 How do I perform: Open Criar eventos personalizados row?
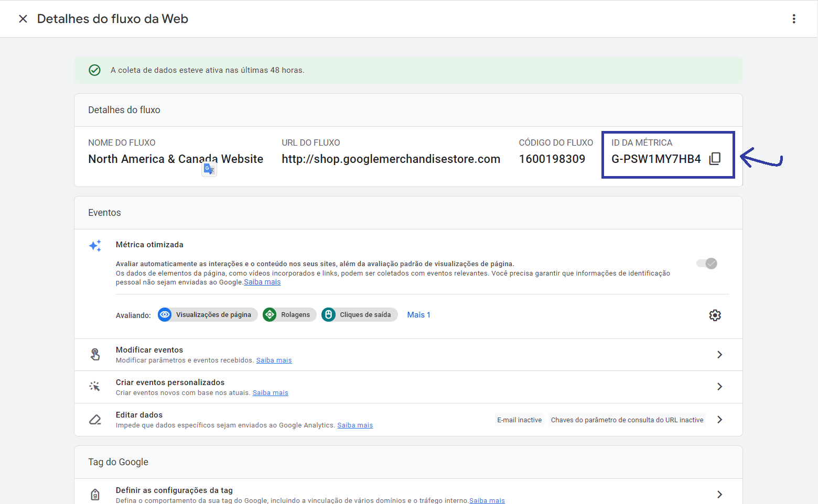(408, 387)
